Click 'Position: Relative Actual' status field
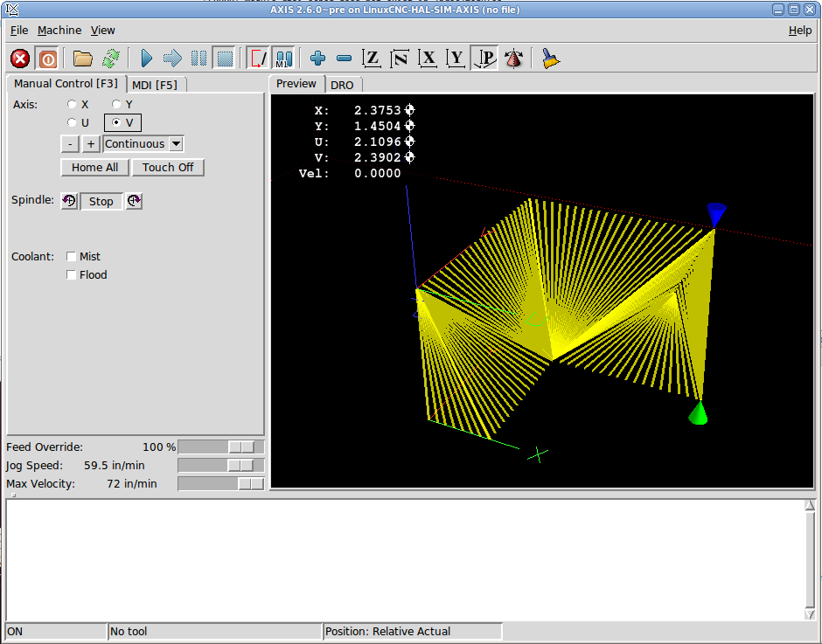Image resolution: width=822 pixels, height=644 pixels. click(x=412, y=632)
